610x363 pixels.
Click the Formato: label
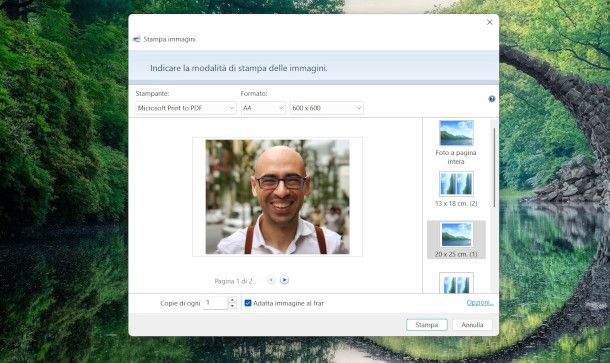click(254, 93)
